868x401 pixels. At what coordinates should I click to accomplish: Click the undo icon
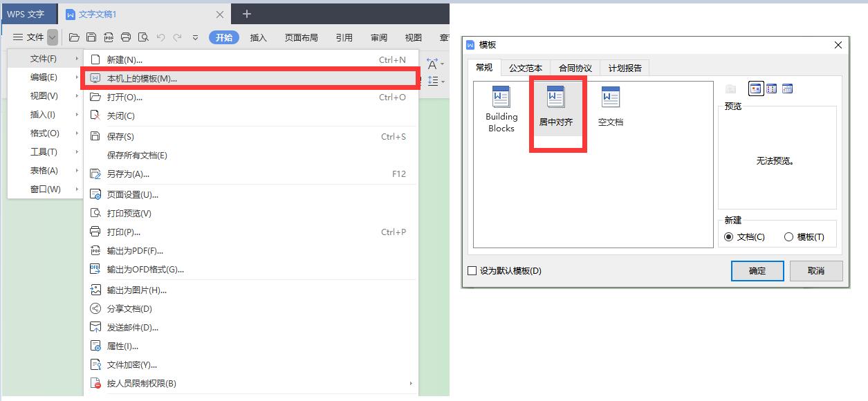pos(160,37)
